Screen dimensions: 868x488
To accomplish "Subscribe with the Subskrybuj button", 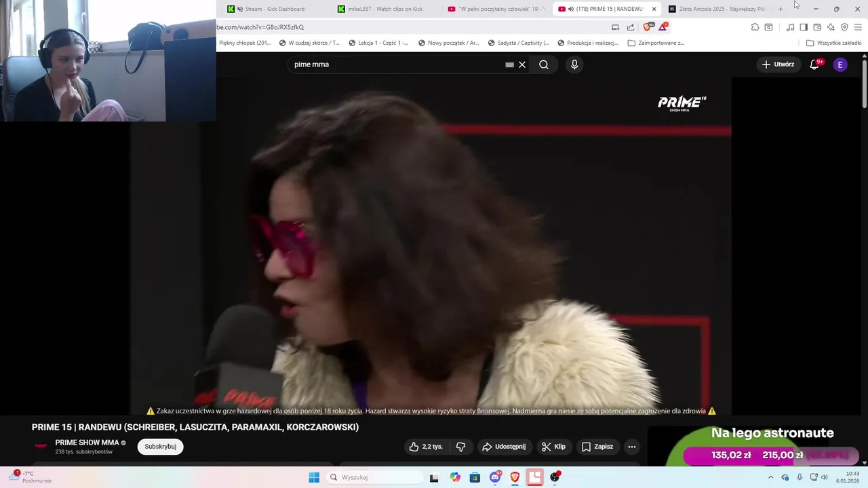I will (160, 447).
